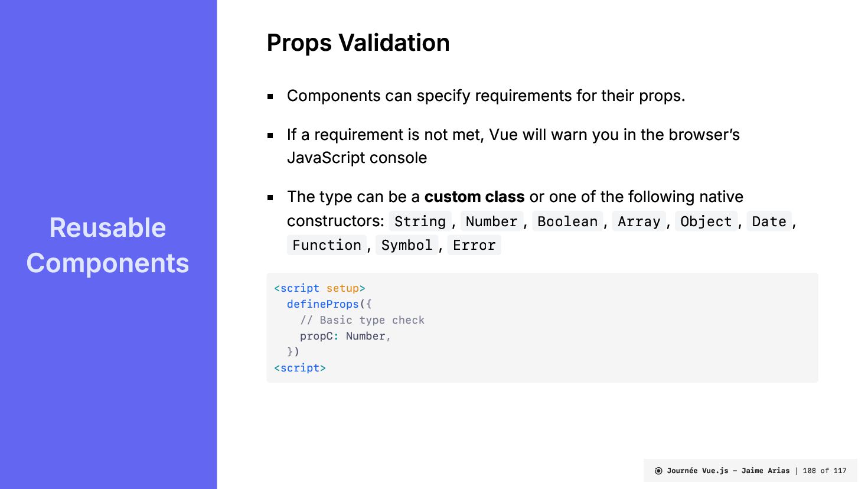868x489 pixels.
Task: Click the '// Basic type check' comment
Action: point(362,320)
